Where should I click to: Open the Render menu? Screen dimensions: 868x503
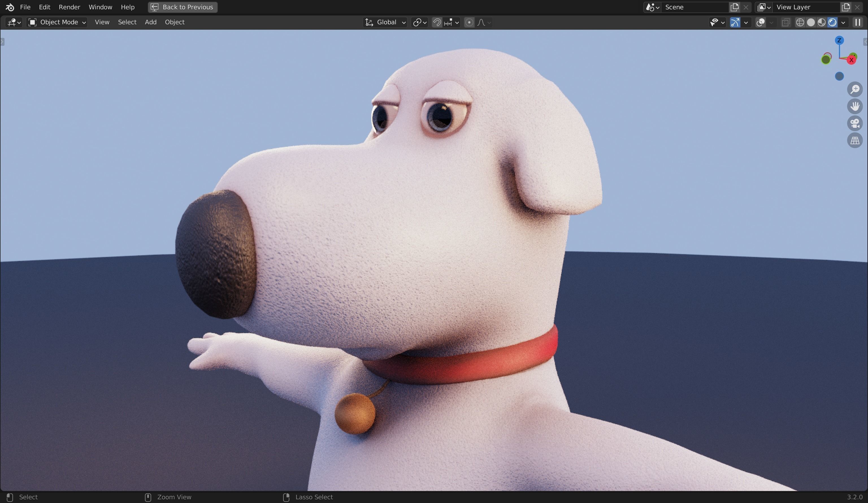coord(69,7)
